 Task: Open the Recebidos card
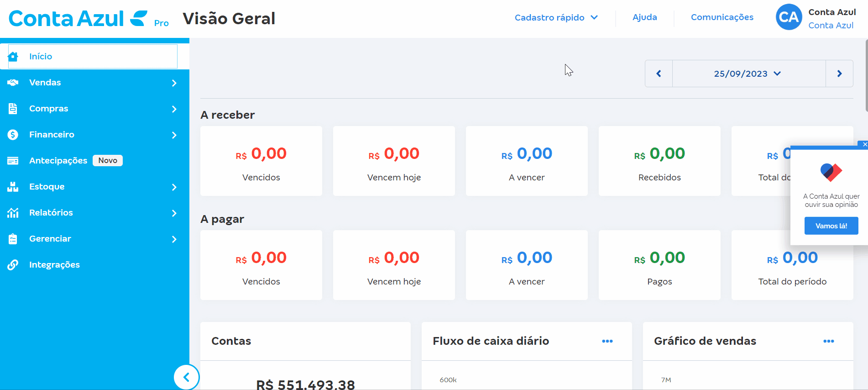(659, 161)
